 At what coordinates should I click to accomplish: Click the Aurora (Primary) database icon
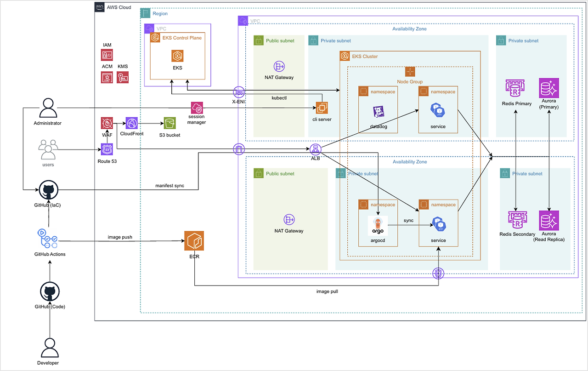(x=549, y=88)
